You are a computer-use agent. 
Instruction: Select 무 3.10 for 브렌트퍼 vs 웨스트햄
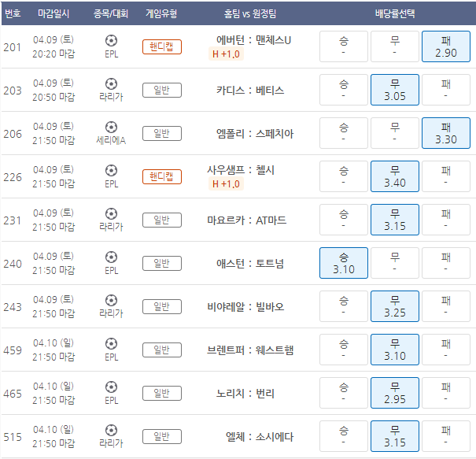(395, 350)
